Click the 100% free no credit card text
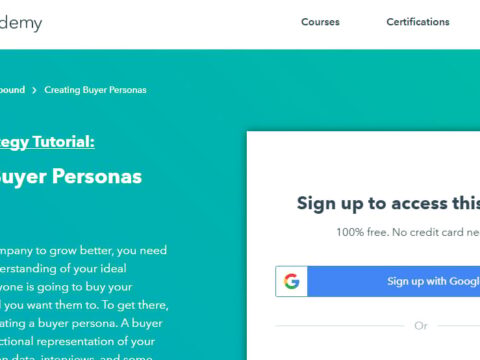This screenshot has height=360, width=480. [408, 232]
